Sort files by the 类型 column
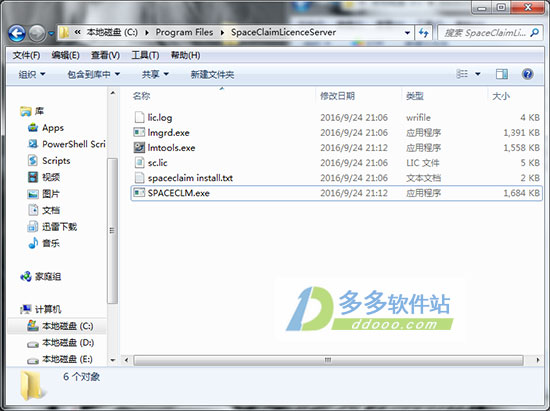The image size is (550, 411). (415, 96)
